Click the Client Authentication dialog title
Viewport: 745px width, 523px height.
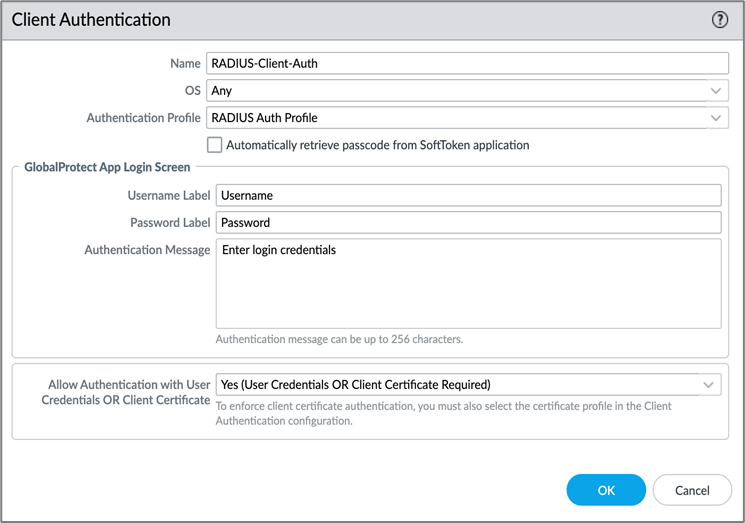91,20
